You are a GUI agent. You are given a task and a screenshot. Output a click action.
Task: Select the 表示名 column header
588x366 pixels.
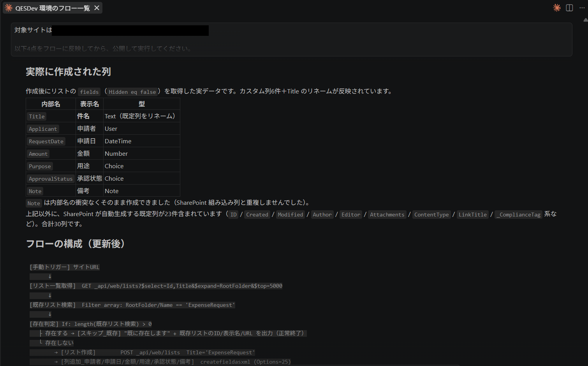coord(90,104)
